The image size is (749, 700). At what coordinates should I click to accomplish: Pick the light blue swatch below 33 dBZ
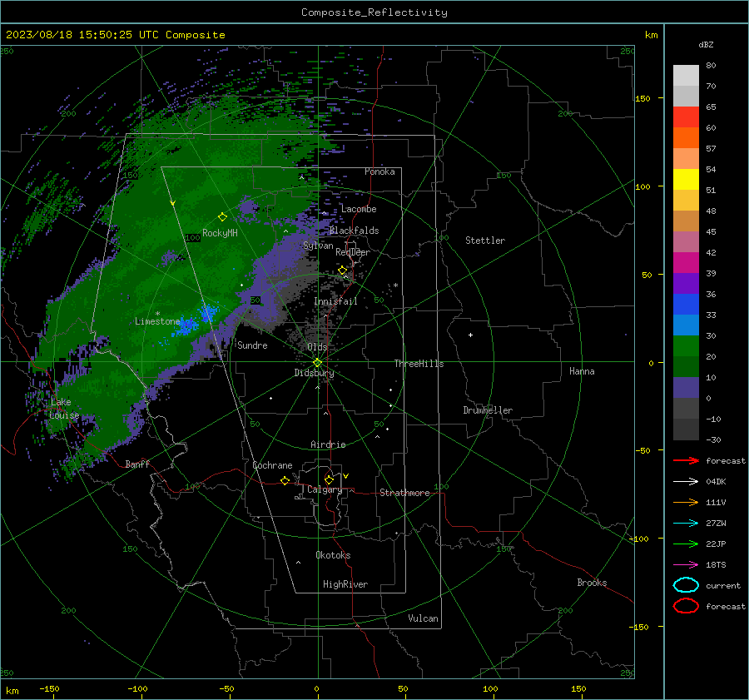coord(686,325)
